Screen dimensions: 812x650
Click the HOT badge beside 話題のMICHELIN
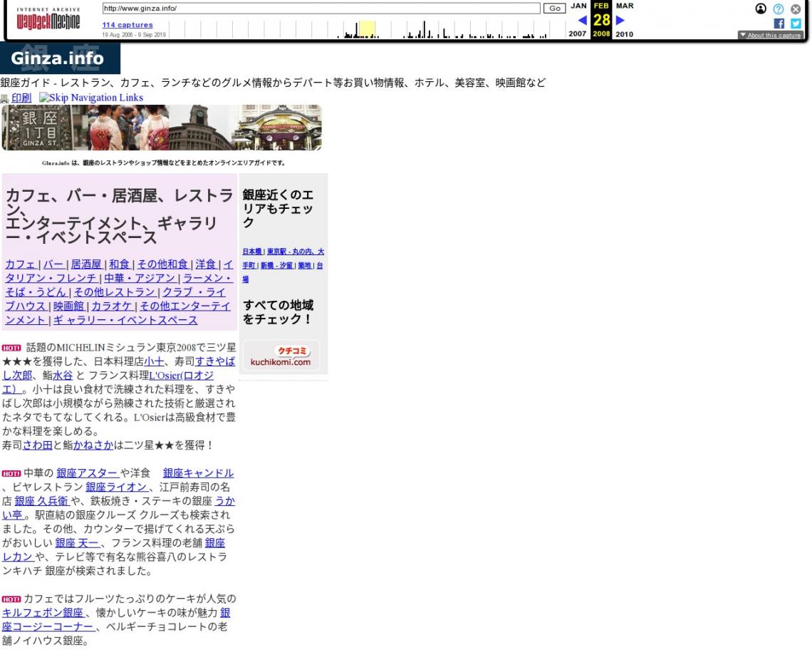[11, 348]
